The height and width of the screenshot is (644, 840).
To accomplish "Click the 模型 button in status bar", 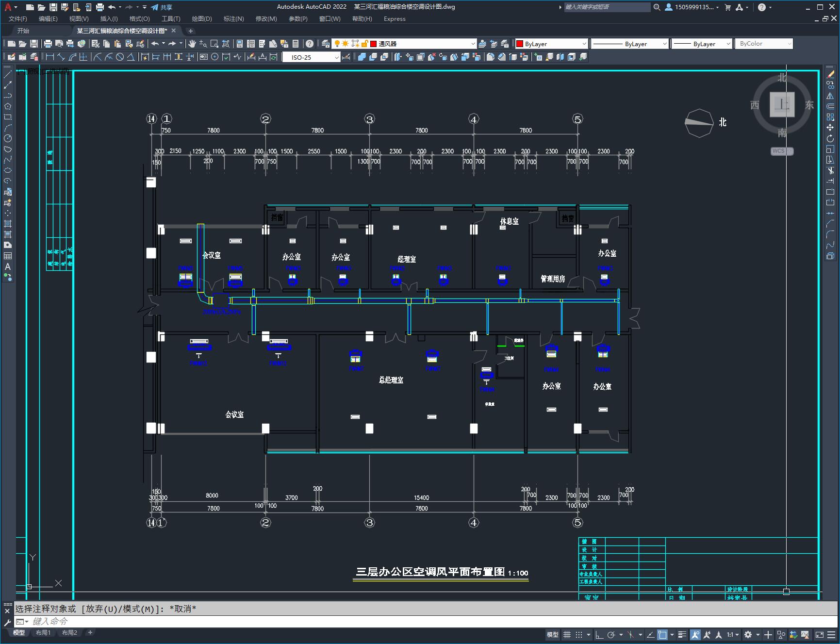I will (553, 634).
